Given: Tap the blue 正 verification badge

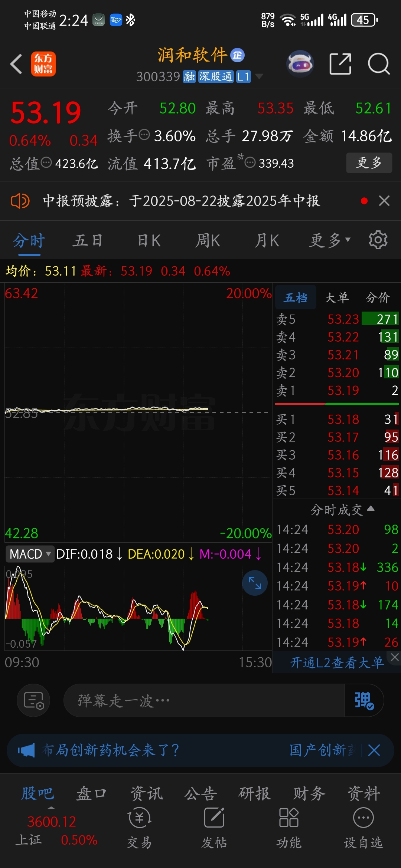Looking at the screenshot, I should pos(238,55).
